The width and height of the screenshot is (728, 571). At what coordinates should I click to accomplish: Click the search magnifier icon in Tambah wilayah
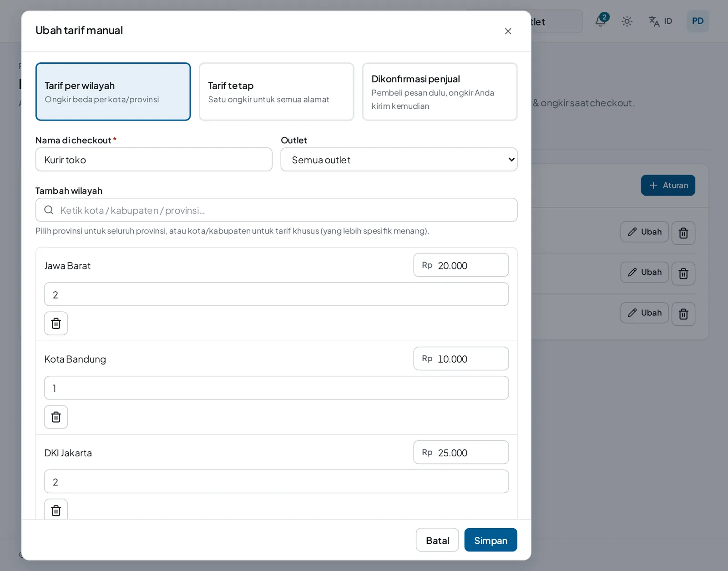(49, 210)
